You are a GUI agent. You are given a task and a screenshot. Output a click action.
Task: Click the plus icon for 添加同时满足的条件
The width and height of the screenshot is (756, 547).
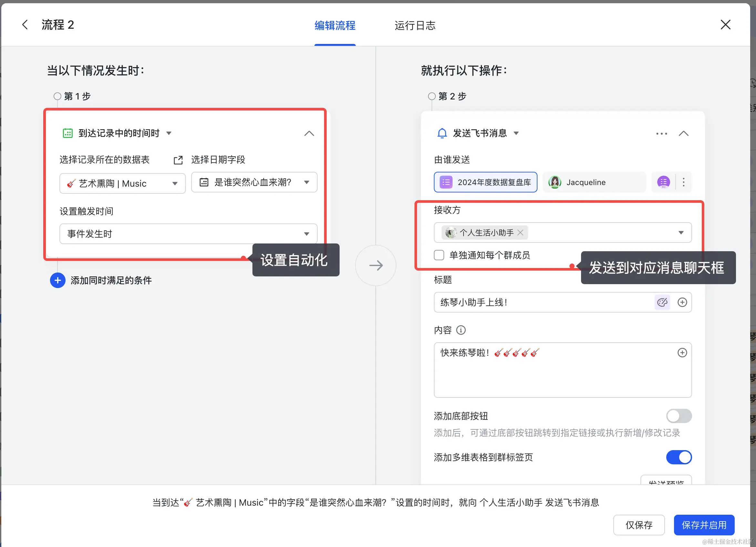[x=58, y=280]
